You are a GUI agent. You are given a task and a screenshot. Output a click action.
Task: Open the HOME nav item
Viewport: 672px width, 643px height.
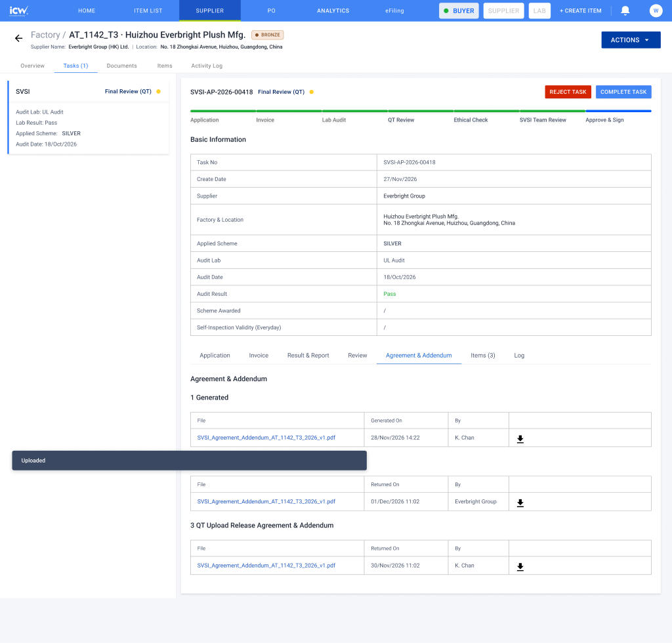pos(87,10)
